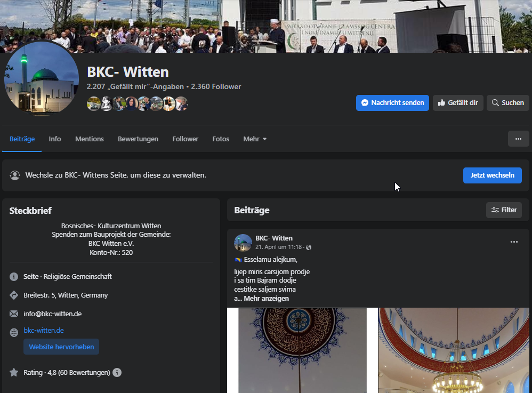Expand post text with Mehr anzeigen
532x393 pixels.
click(x=267, y=299)
